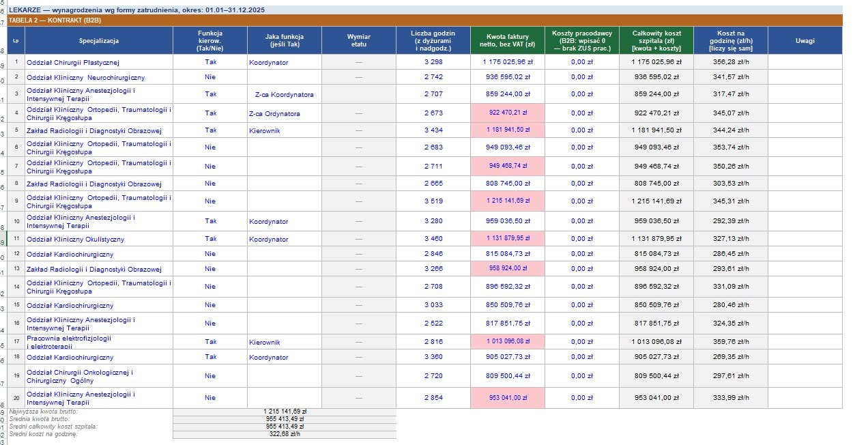Select summary value 322,68 zł/h
This screenshot has height=445, width=868.
coord(285,434)
